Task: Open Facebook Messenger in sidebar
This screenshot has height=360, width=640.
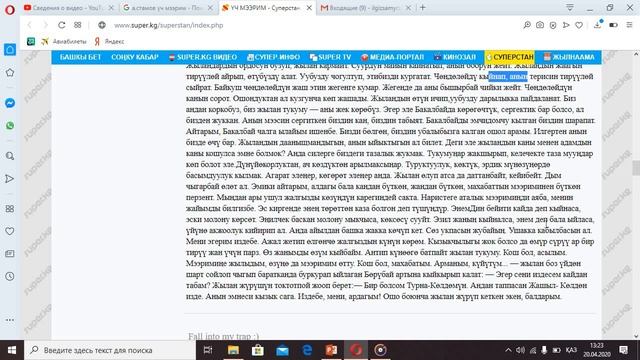Action: point(10,103)
